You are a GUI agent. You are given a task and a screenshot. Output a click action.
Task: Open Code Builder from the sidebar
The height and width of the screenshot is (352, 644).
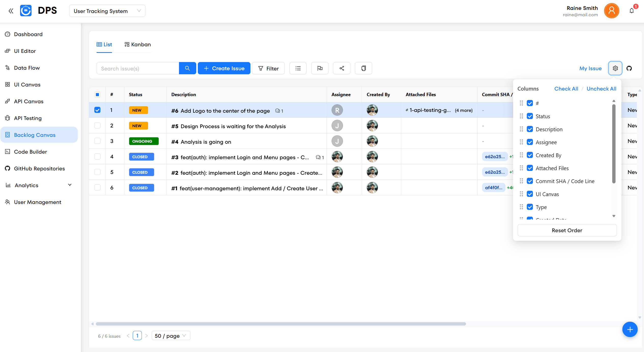(31, 152)
